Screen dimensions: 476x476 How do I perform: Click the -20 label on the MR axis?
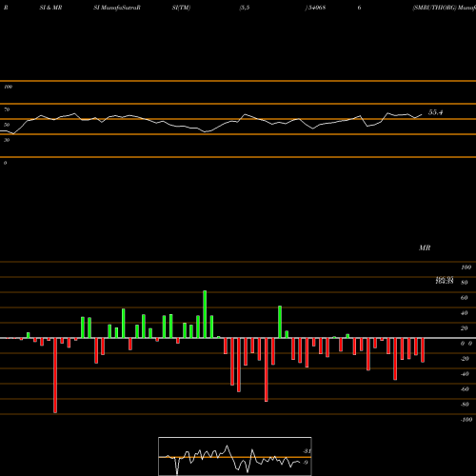click(465, 359)
